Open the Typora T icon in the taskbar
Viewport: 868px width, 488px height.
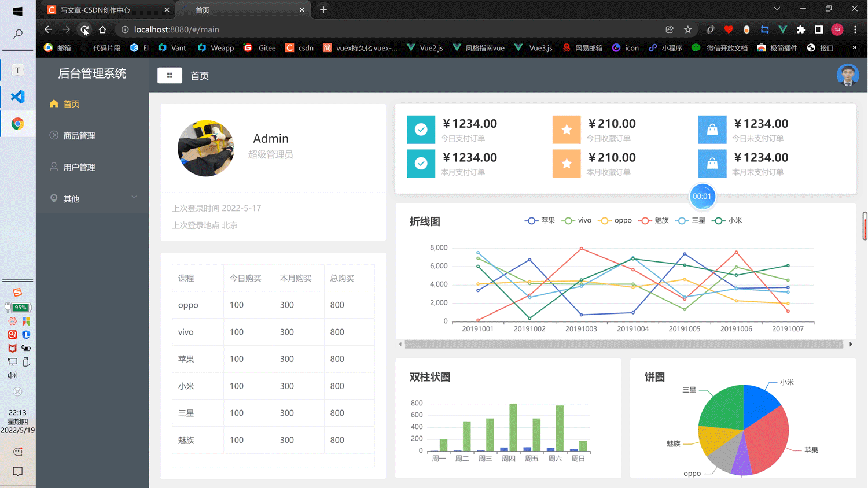pos(18,70)
